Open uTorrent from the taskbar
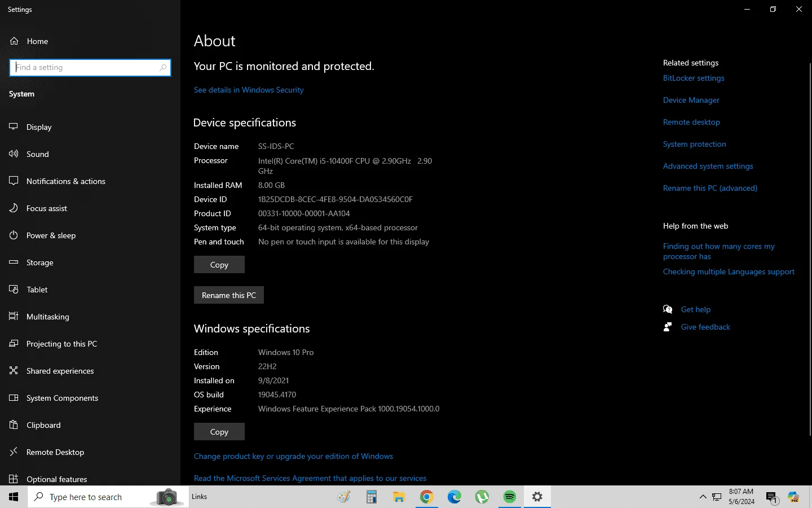 click(x=482, y=497)
